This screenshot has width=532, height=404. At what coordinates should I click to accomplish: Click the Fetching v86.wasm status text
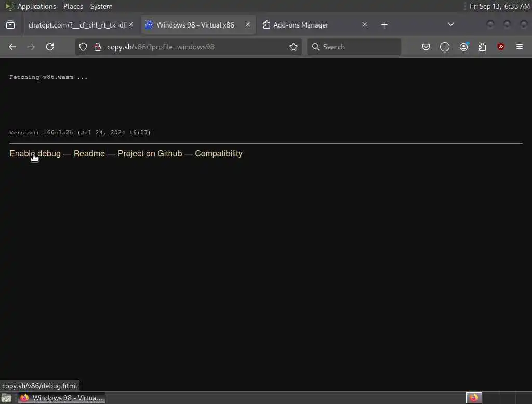point(48,77)
